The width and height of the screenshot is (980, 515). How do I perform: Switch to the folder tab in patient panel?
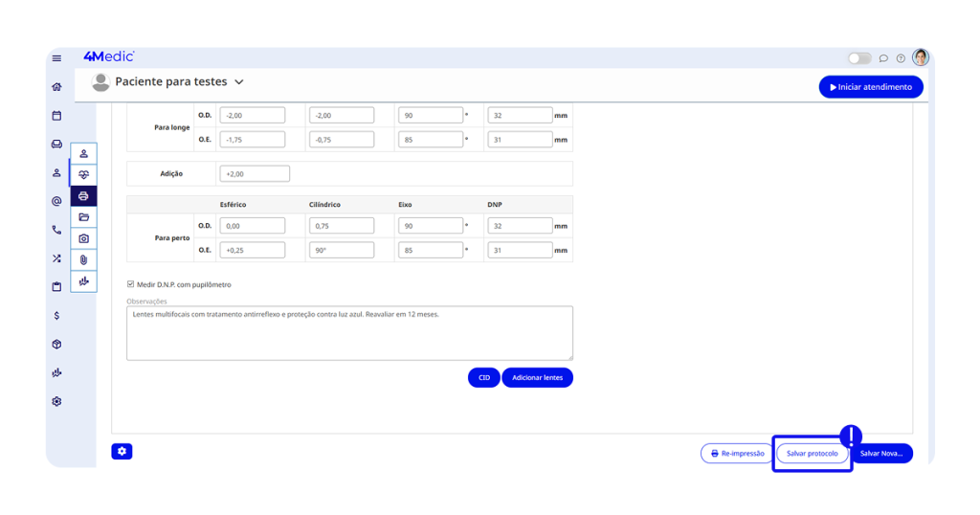coord(83,217)
